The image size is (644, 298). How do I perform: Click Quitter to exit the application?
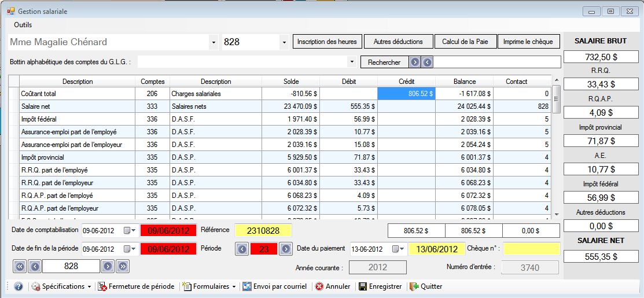click(427, 286)
